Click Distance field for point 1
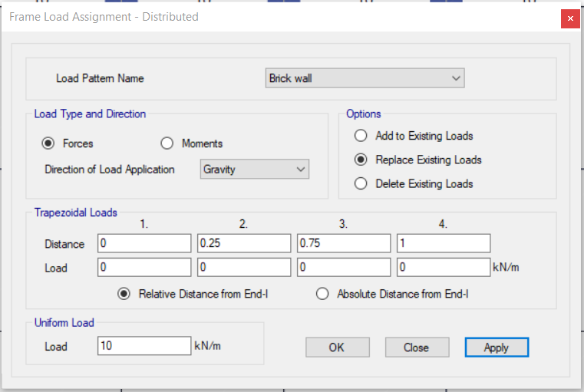 coord(144,243)
